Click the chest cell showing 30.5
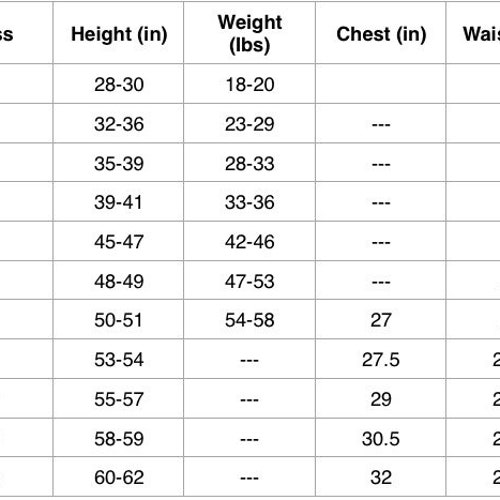 [381, 439]
